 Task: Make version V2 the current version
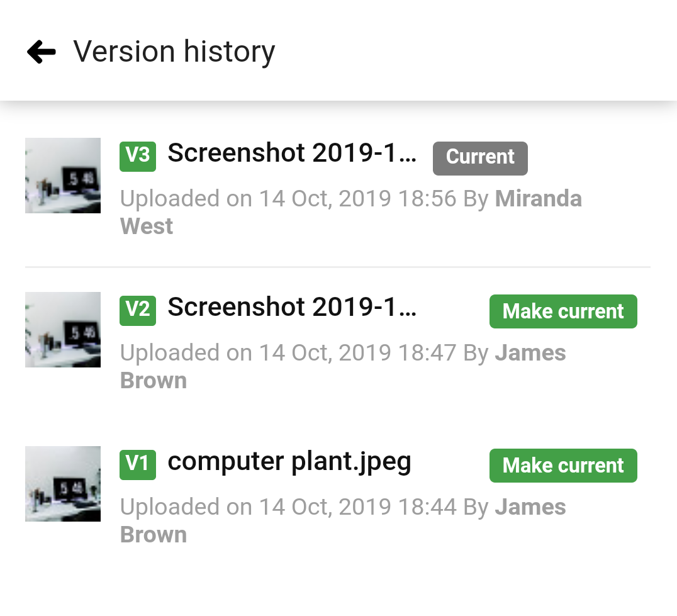[x=563, y=311]
